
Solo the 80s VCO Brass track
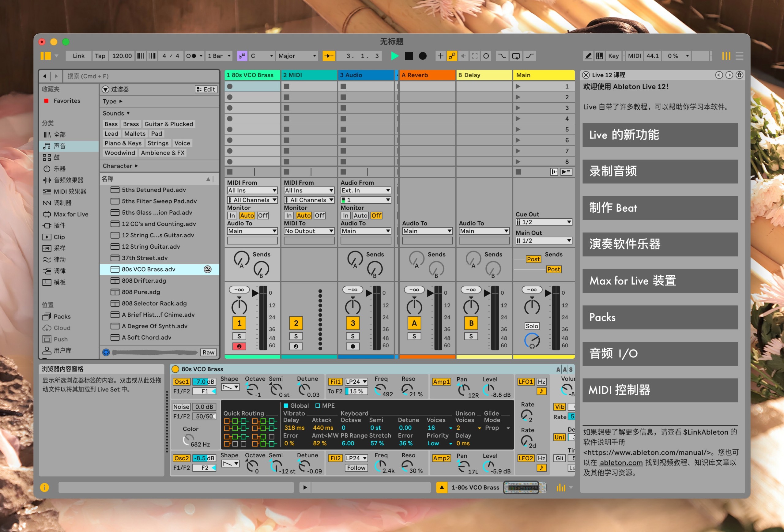tap(239, 336)
